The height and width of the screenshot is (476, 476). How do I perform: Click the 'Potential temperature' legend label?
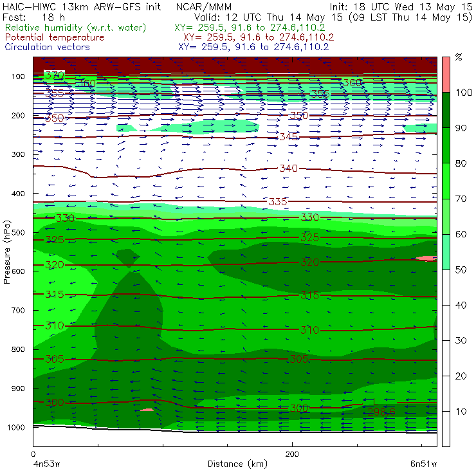54,37
